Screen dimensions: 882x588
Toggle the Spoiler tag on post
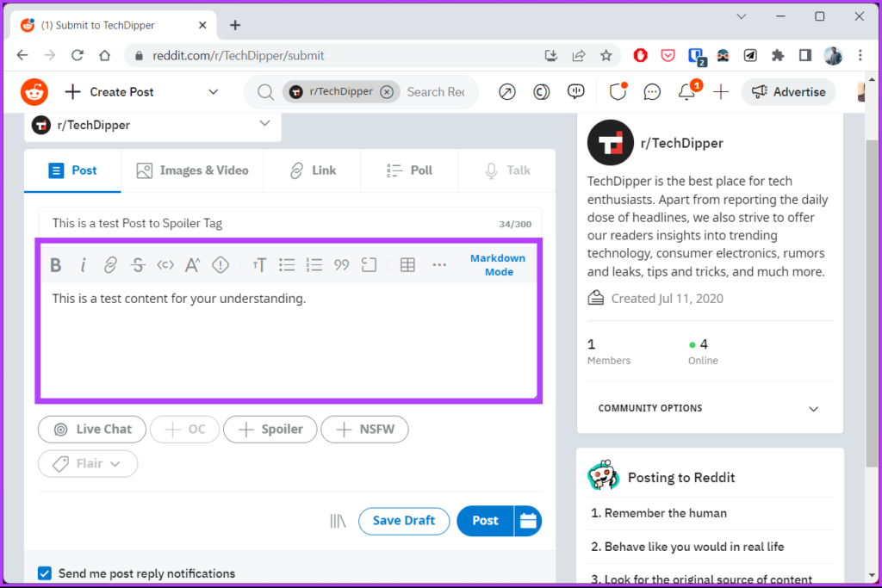(x=270, y=430)
